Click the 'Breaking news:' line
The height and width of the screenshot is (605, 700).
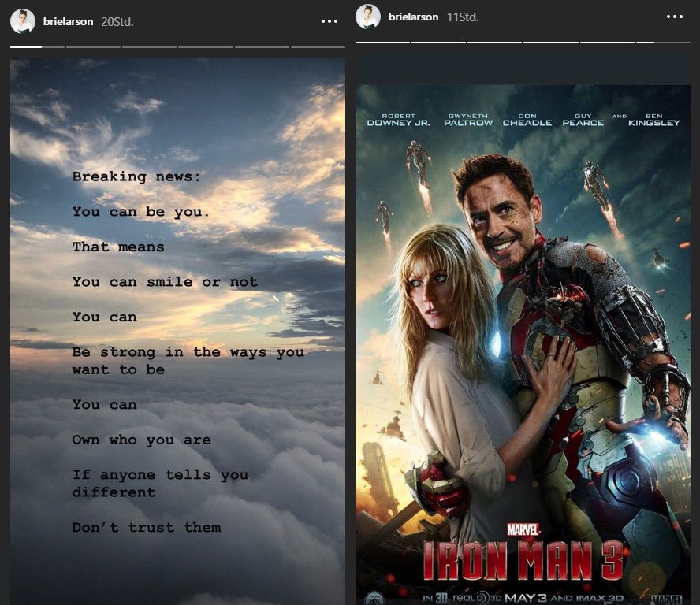point(136,176)
